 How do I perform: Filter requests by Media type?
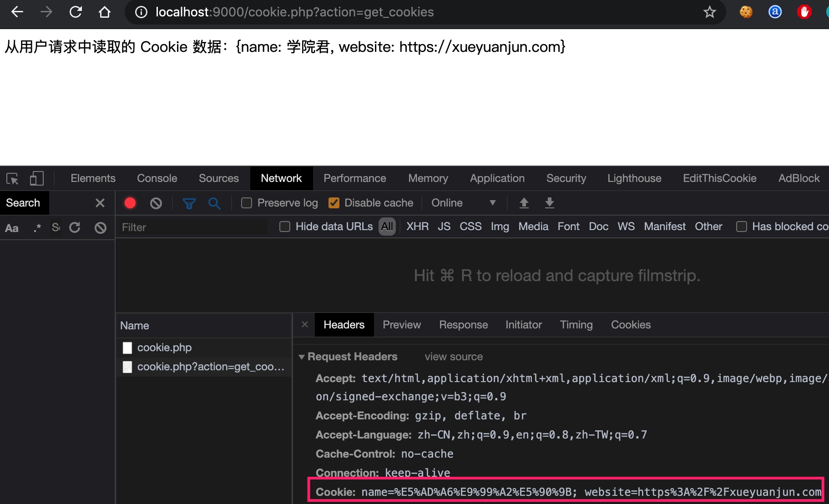pos(533,227)
